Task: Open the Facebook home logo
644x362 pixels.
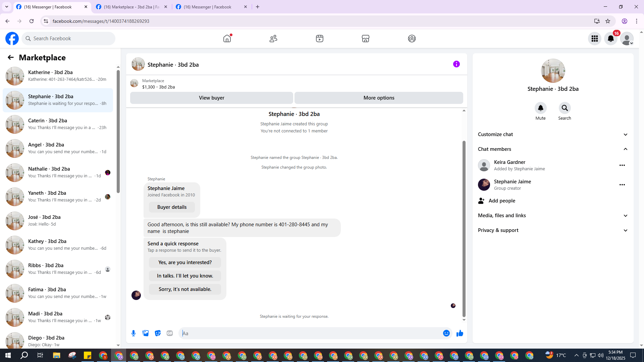Action: [12, 39]
